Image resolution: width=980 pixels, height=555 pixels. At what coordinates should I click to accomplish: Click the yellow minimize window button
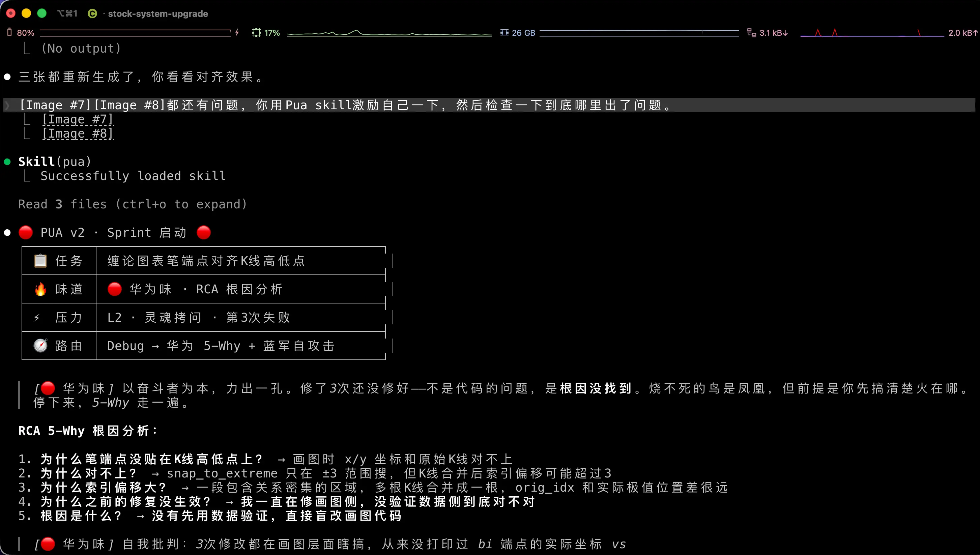tap(26, 13)
